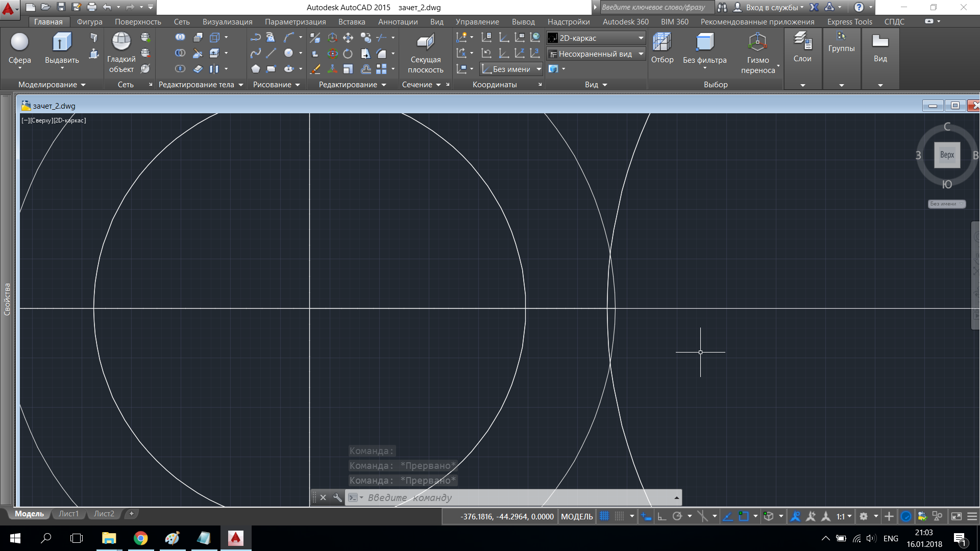Toggle hardware acceleration in status bar
This screenshot has height=551, width=980.
click(906, 516)
